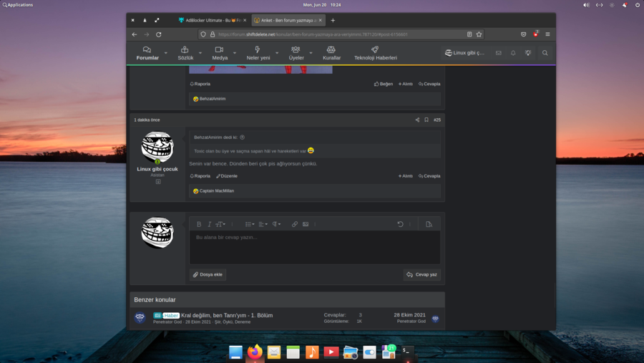Attach a file with Dosya ekle
Viewport: 644px width, 363px height.
pyautogui.click(x=208, y=274)
